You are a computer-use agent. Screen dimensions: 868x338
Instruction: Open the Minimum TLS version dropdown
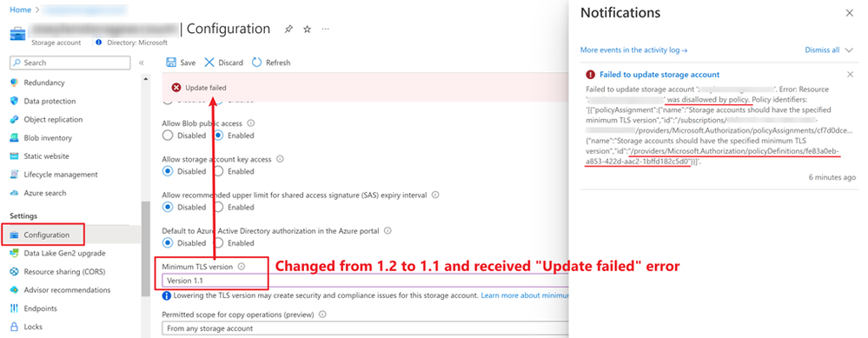point(365,281)
